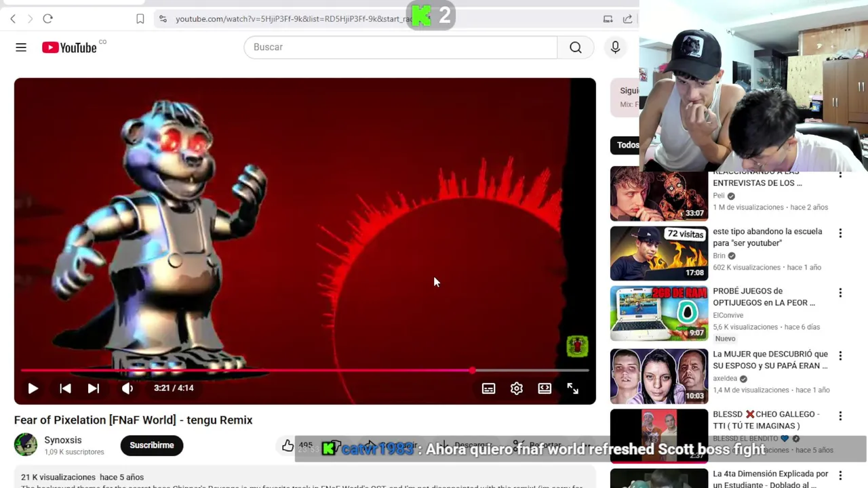868x488 pixels.
Task: Click the share icon in address bar
Action: (x=627, y=19)
